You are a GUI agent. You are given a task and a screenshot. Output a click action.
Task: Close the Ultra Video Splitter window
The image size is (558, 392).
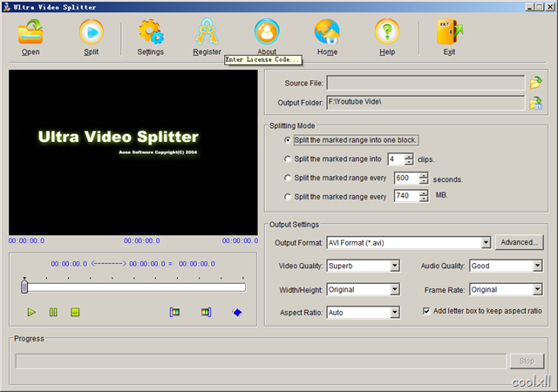[x=550, y=7]
